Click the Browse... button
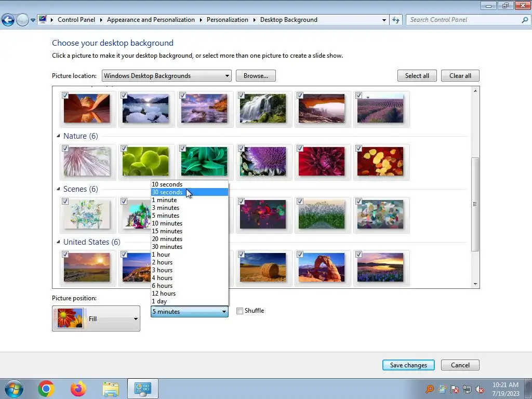 [x=256, y=76]
